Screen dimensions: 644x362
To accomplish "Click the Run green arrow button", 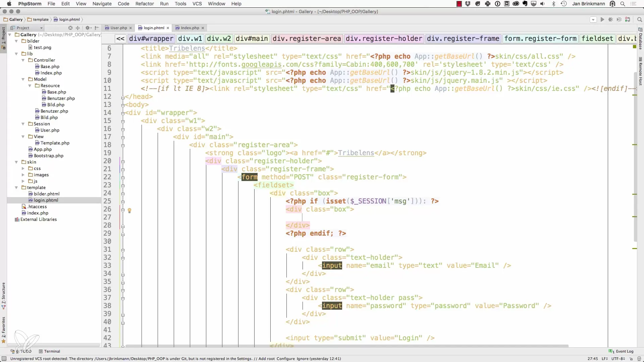I will coord(602,19).
